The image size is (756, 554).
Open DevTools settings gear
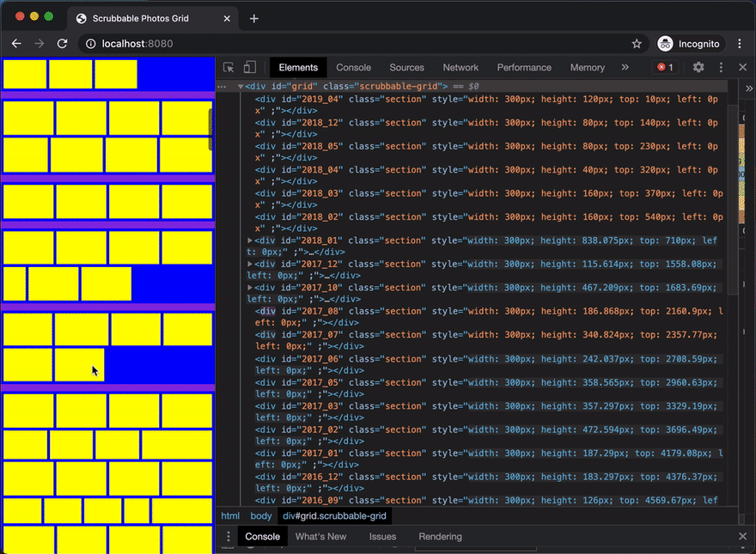(698, 68)
